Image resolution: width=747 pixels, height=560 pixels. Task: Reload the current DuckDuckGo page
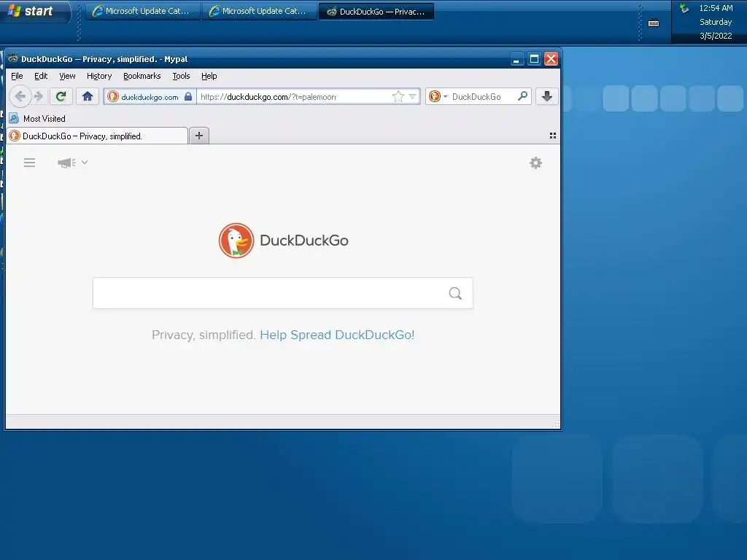pyautogui.click(x=61, y=97)
